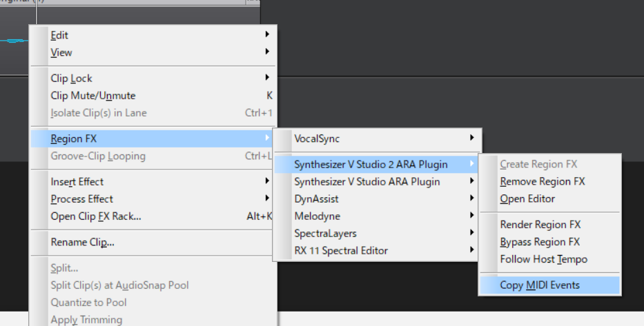Viewport: 644px width, 326px height.
Task: Select Open Editor
Action: (x=550, y=198)
